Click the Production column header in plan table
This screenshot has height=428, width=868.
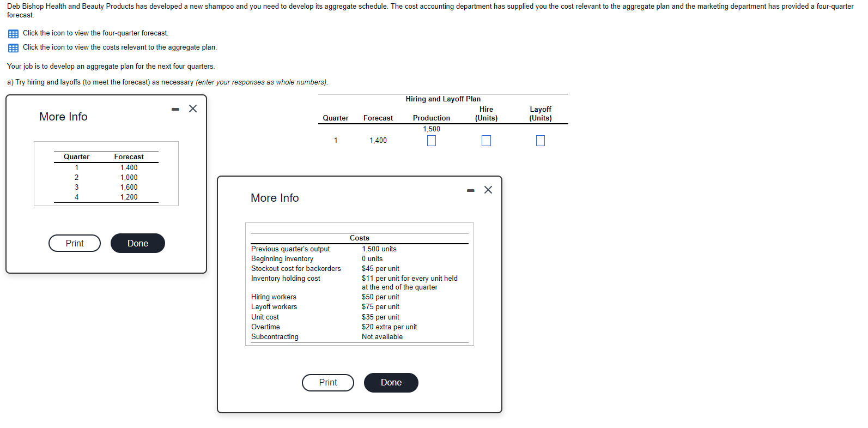coord(432,118)
